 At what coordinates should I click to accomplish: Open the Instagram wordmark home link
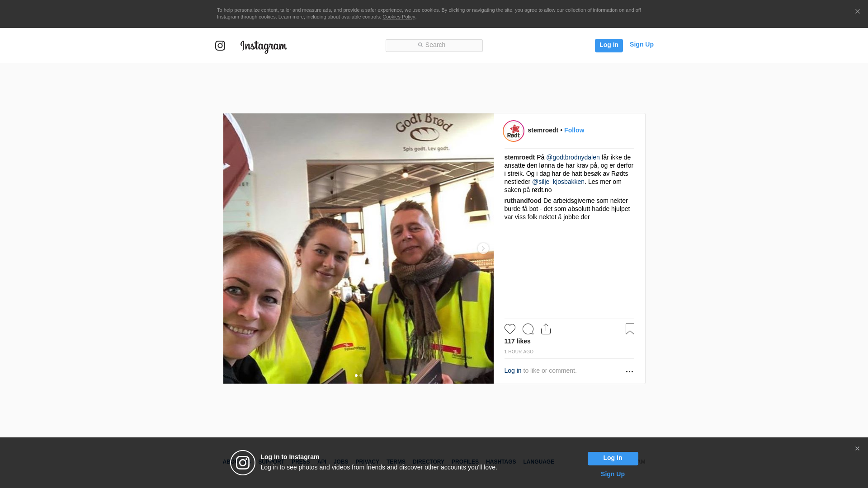[x=264, y=47]
